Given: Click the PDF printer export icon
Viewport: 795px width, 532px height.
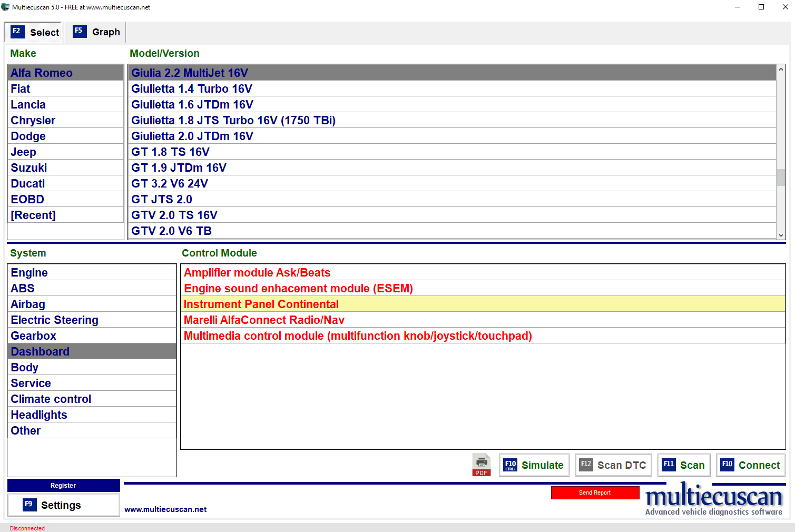Looking at the screenshot, I should 481,465.
